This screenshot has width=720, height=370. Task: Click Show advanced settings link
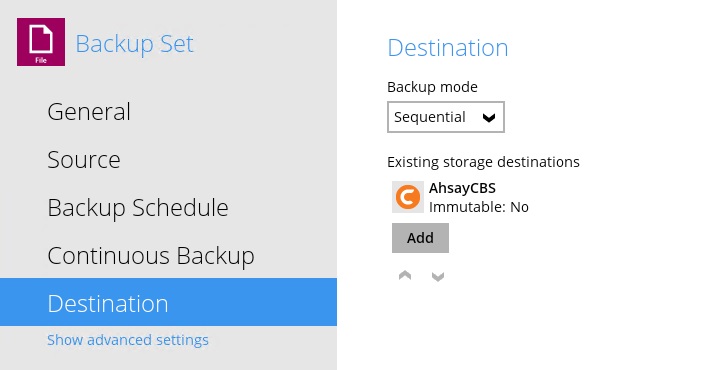point(128,340)
